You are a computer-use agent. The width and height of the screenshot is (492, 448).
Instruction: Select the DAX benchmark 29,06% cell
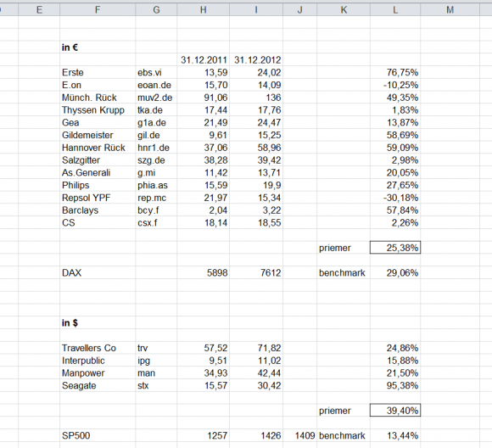[395, 273]
